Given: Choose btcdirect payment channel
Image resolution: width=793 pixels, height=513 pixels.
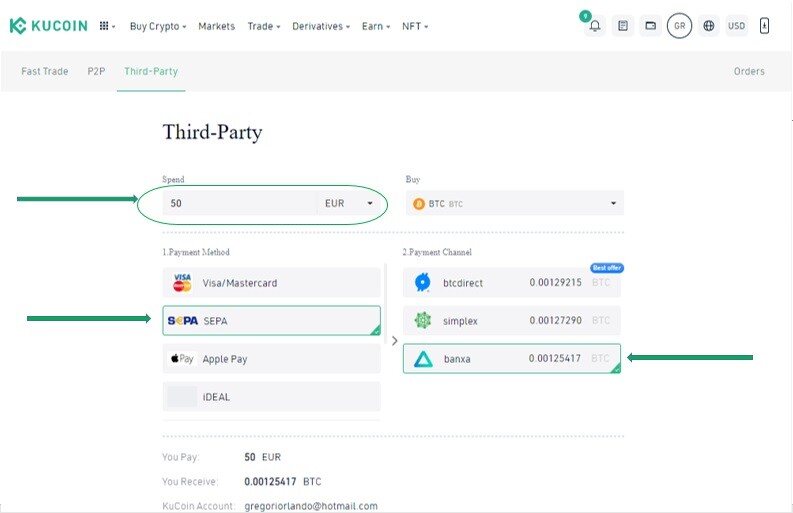Looking at the screenshot, I should click(512, 282).
